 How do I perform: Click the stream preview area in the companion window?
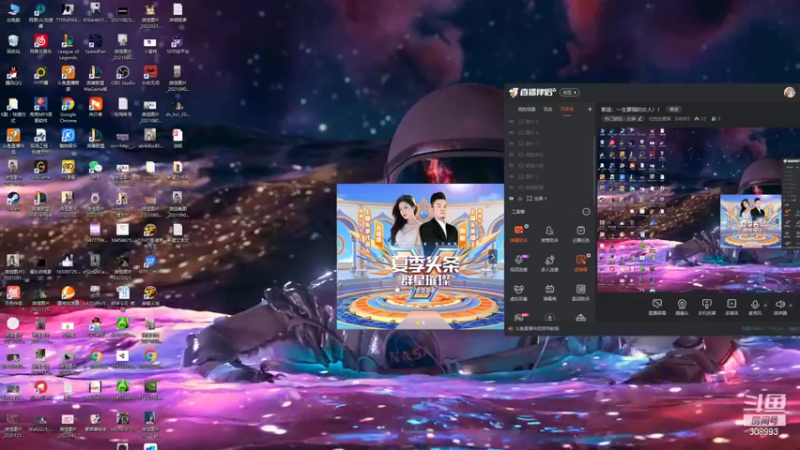coord(698,209)
